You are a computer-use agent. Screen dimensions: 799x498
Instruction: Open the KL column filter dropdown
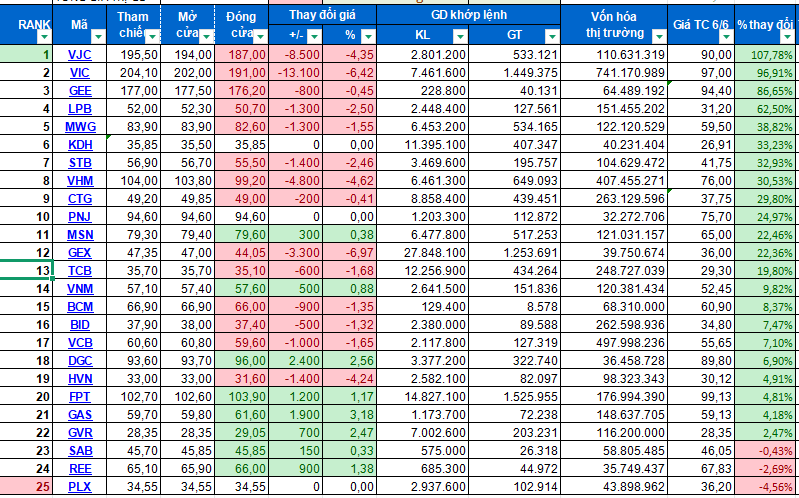pos(460,36)
